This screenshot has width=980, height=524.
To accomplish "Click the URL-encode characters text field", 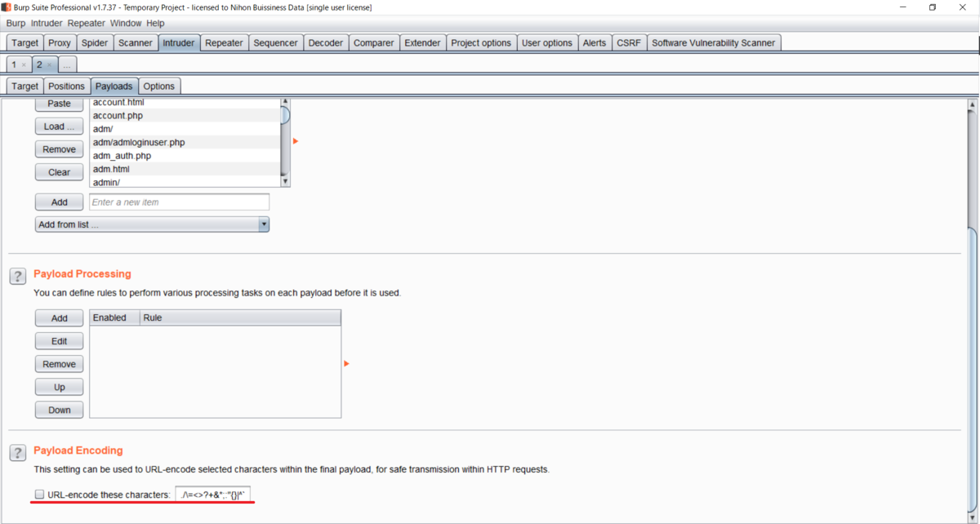I will pos(212,495).
